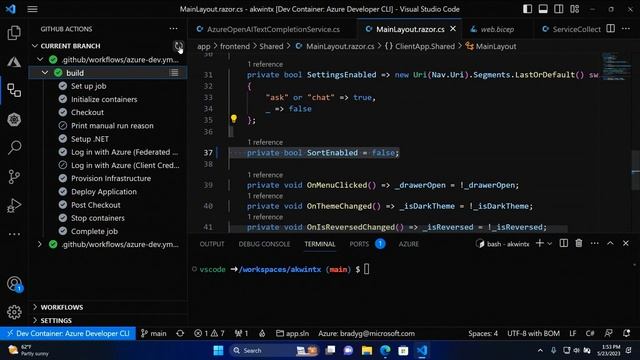Open Windows Start button on taskbar
This screenshot has width=640, height=360.
(x=218, y=351)
